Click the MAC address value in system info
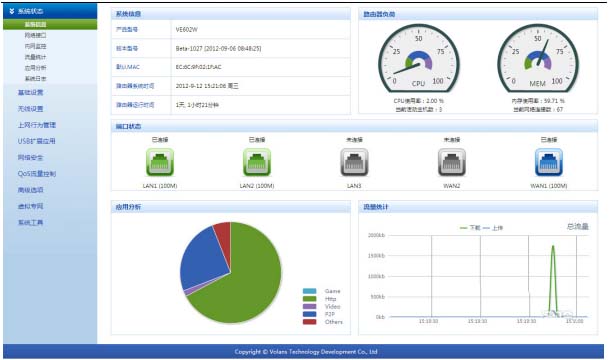This screenshot has width=609, height=360. click(198, 67)
